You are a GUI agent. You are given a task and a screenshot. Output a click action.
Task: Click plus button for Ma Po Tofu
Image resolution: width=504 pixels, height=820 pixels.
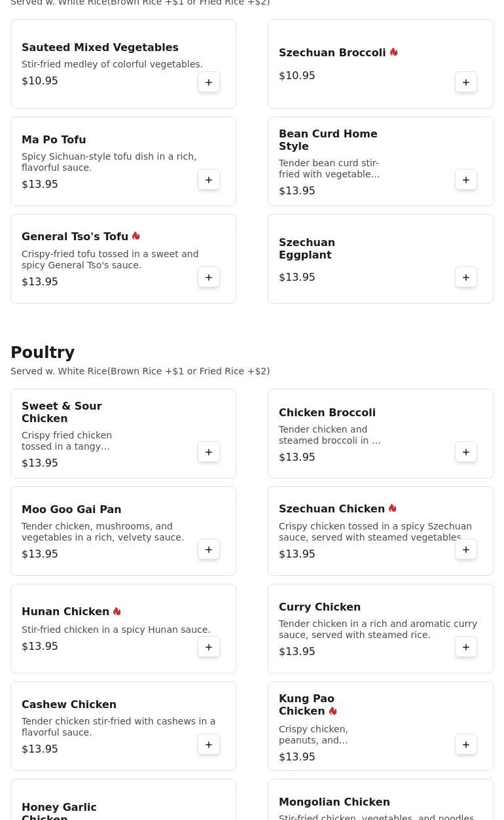point(209,180)
